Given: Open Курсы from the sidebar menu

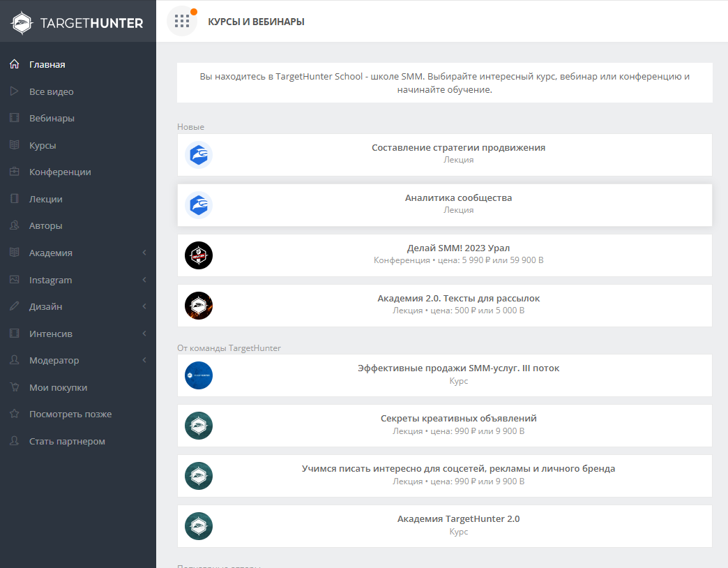Looking at the screenshot, I should tap(43, 145).
